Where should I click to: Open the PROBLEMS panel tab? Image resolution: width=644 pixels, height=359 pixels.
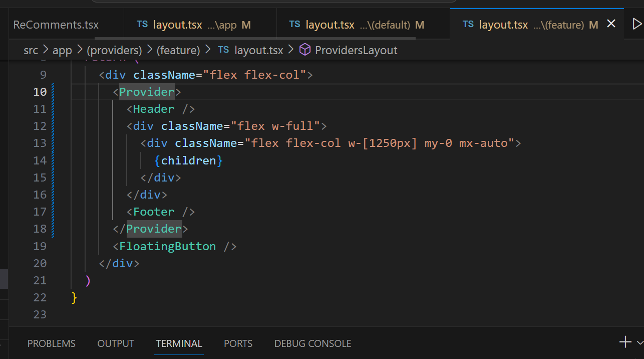52,343
